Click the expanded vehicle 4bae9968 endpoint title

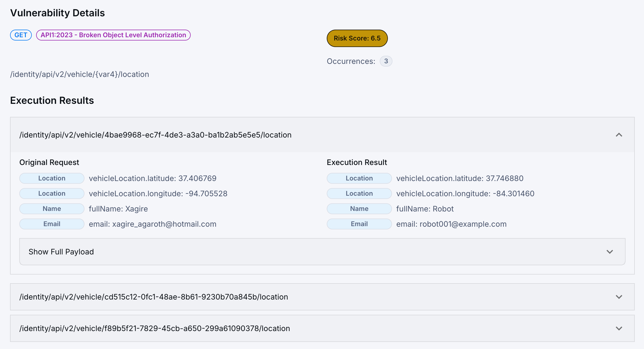155,135
